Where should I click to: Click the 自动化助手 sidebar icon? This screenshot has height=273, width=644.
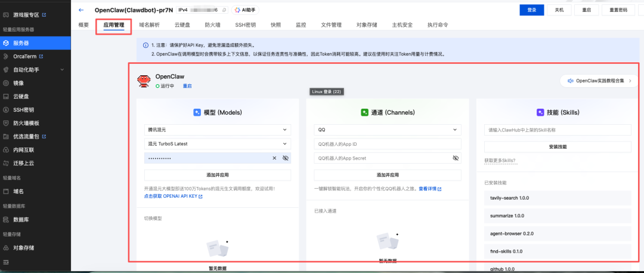pos(6,69)
